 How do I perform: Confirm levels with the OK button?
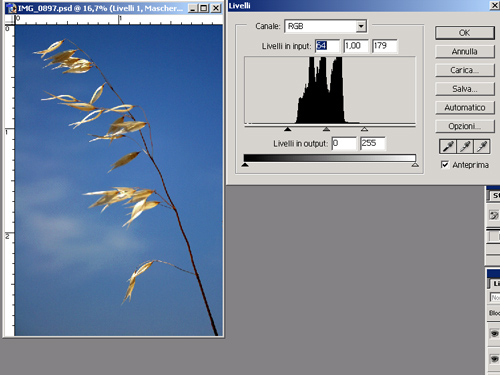[465, 33]
